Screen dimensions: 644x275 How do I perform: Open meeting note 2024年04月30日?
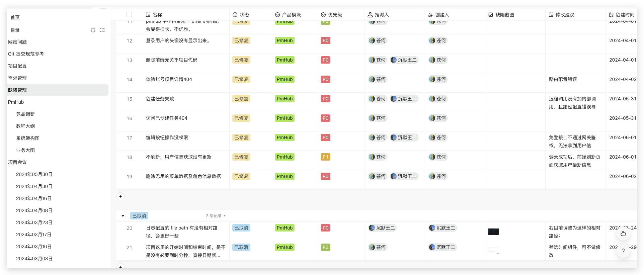[34, 186]
